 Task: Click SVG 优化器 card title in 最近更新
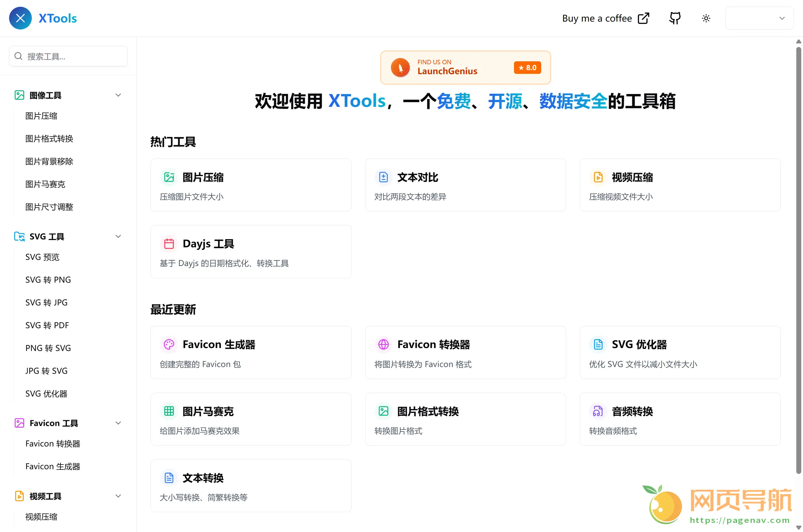[639, 344]
